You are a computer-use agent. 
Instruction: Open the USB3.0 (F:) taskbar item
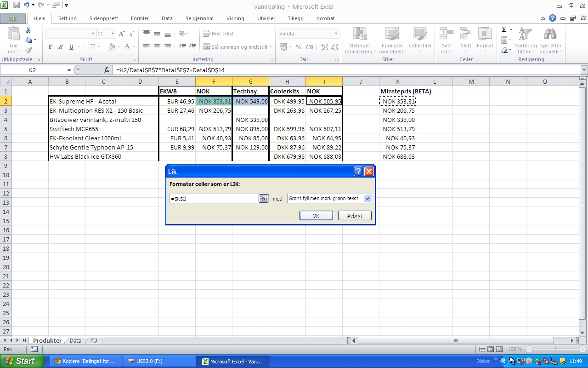[x=160, y=361]
